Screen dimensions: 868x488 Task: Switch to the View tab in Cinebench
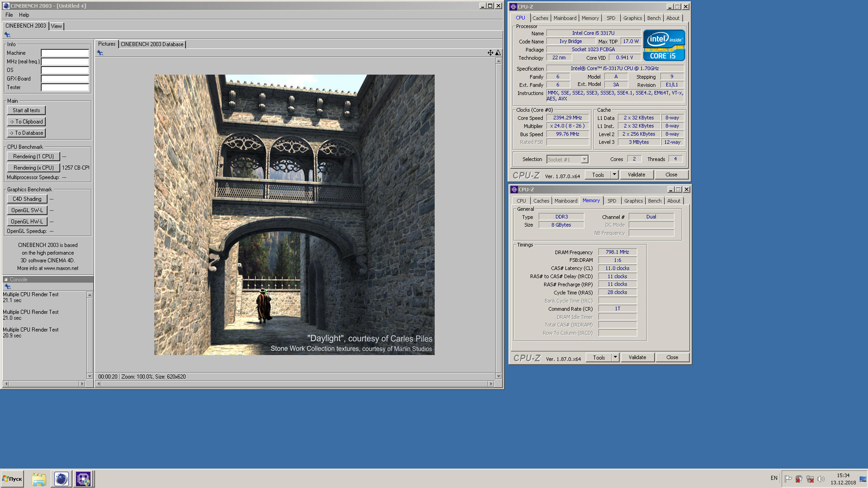pos(56,26)
